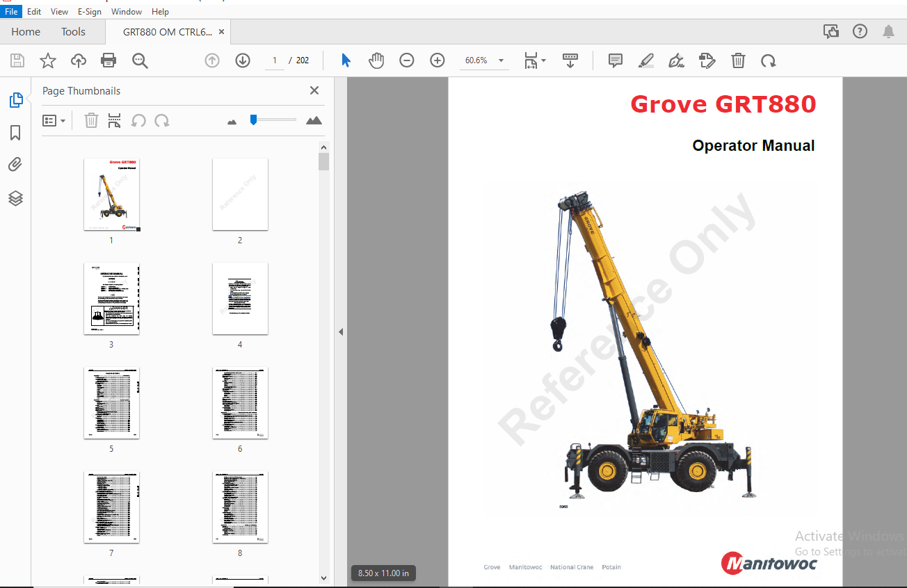907x588 pixels.
Task: Open the help question mark icon
Action: tap(860, 31)
